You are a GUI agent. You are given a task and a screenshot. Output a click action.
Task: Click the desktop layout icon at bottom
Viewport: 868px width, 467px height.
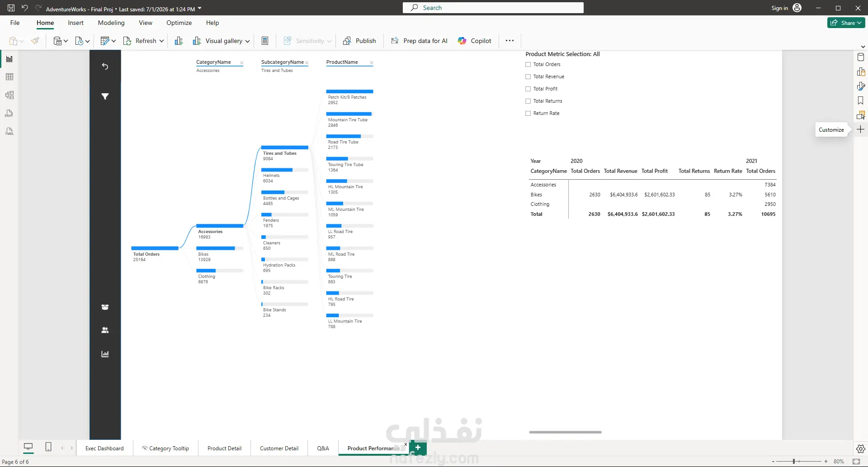coord(28,448)
